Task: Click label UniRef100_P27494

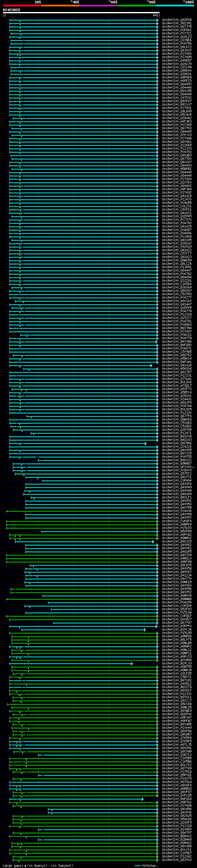Action: tap(177, 805)
